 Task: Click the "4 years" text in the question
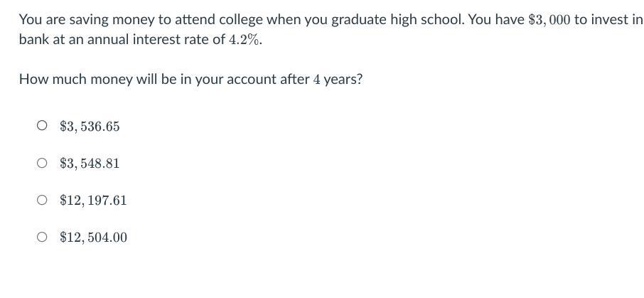coord(337,80)
